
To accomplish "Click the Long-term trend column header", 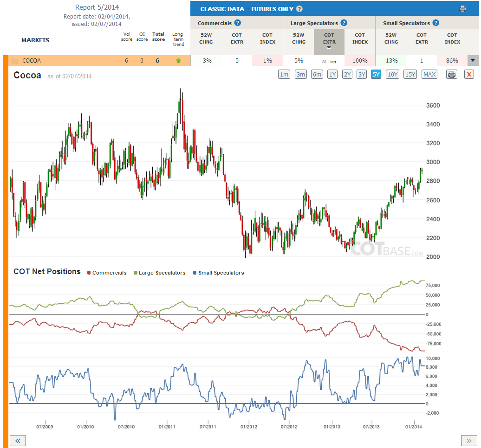I will pyautogui.click(x=178, y=39).
